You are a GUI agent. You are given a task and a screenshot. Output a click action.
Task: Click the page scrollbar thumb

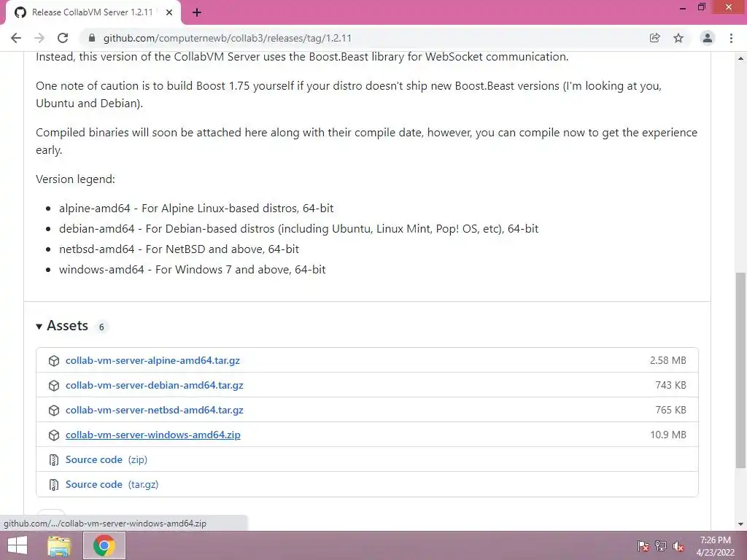pyautogui.click(x=741, y=370)
